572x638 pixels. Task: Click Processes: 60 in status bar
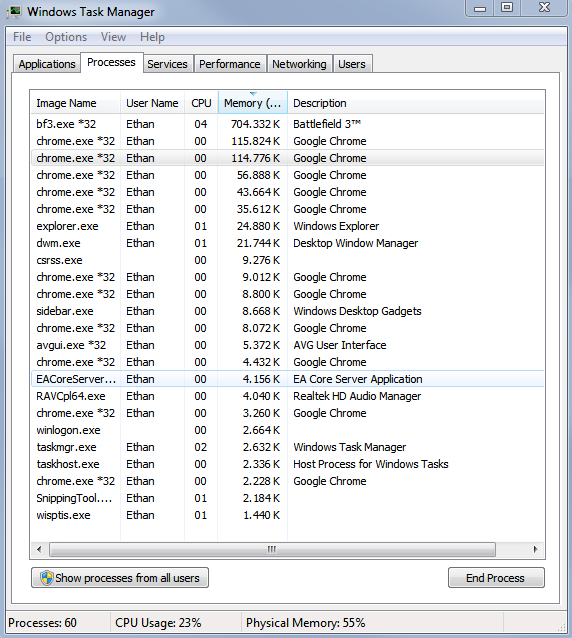pyautogui.click(x=42, y=623)
